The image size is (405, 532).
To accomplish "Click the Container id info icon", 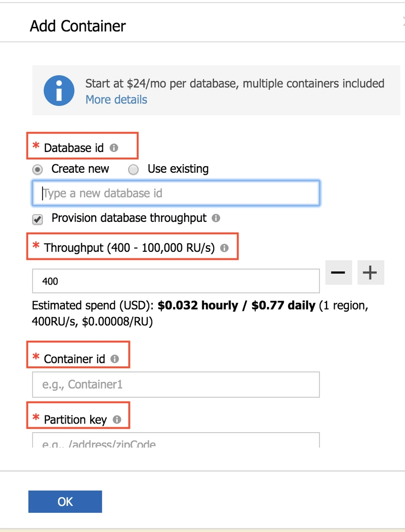I will point(115,359).
